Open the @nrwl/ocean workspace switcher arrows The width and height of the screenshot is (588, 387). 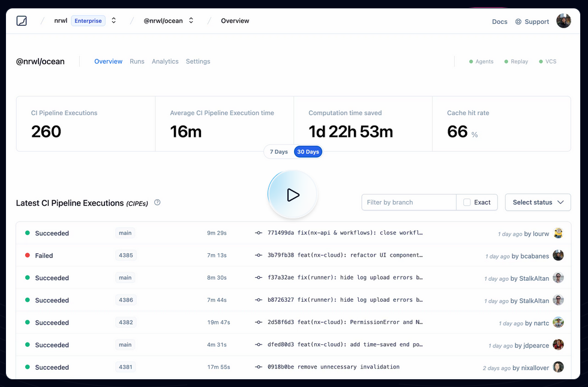tap(191, 20)
